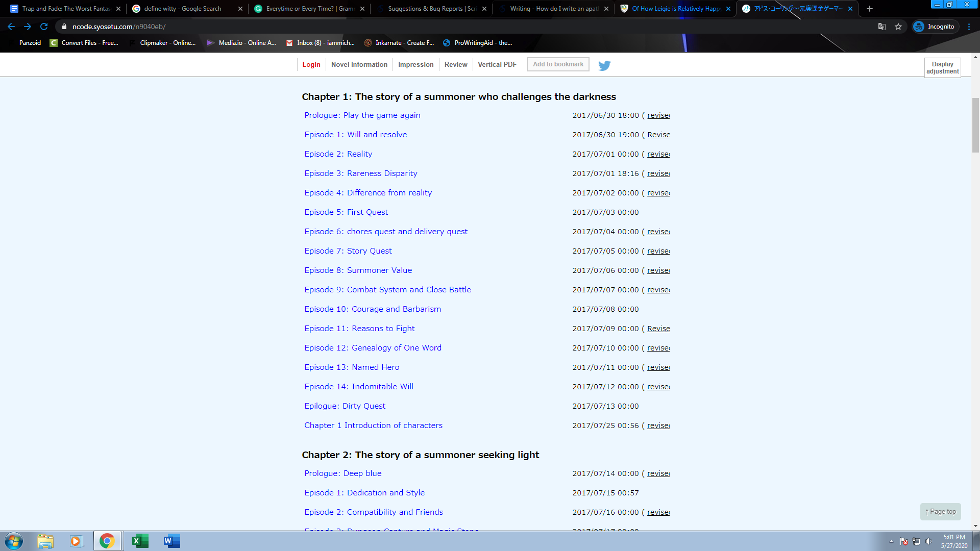Open Excel from the taskbar

click(139, 541)
